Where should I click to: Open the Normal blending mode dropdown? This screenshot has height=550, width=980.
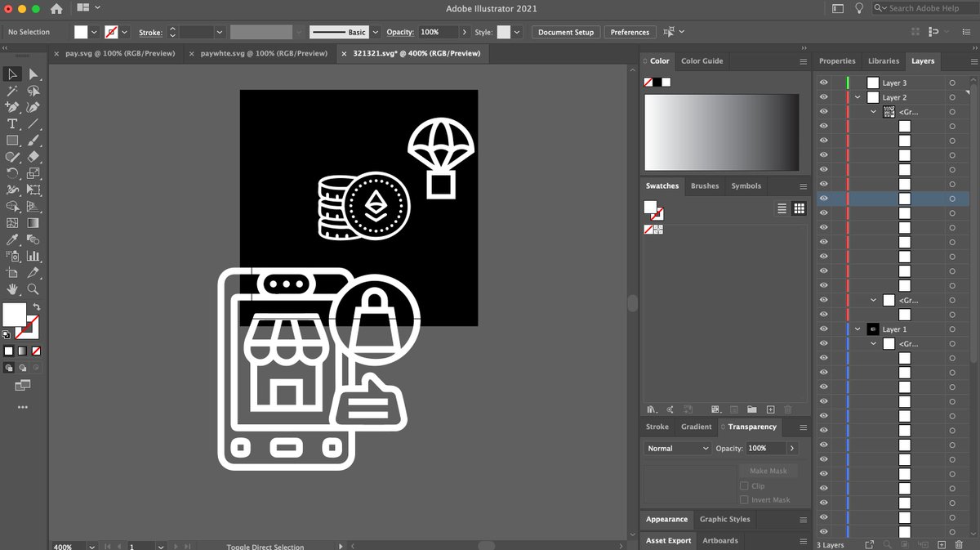678,448
